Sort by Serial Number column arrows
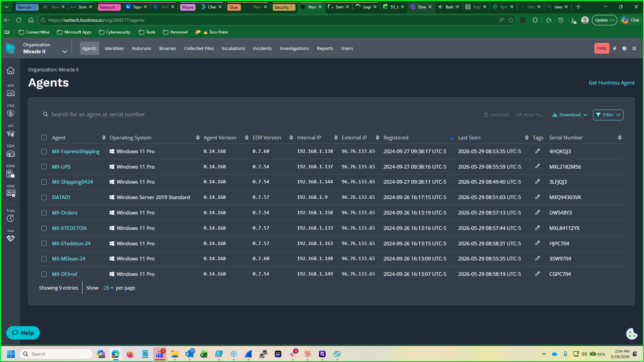Viewport: 644px width, 362px height. click(620, 138)
